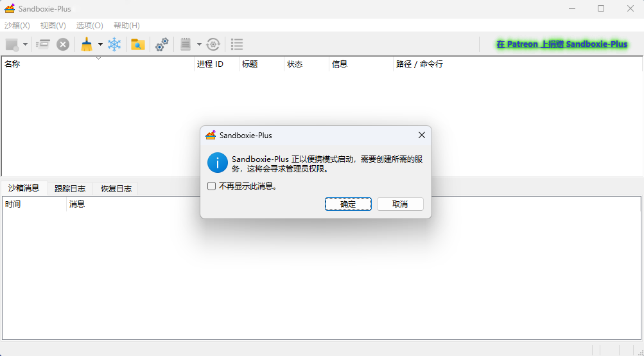Click the 确定 button in dialog
This screenshot has height=356, width=644.
pyautogui.click(x=348, y=204)
